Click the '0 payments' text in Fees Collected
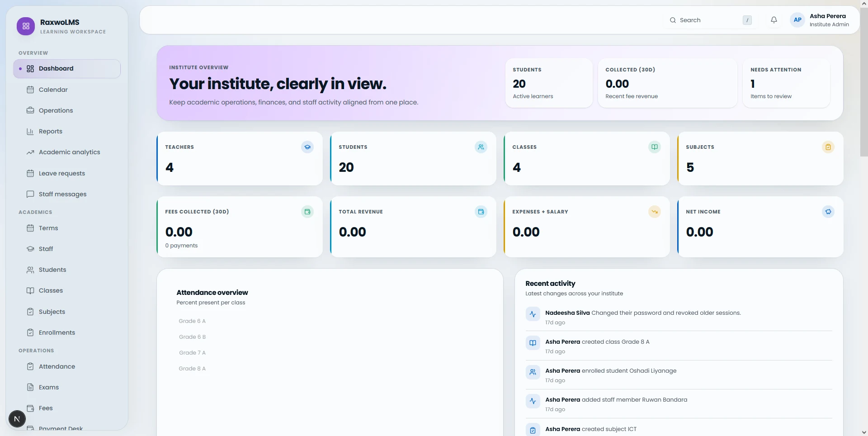 click(181, 246)
